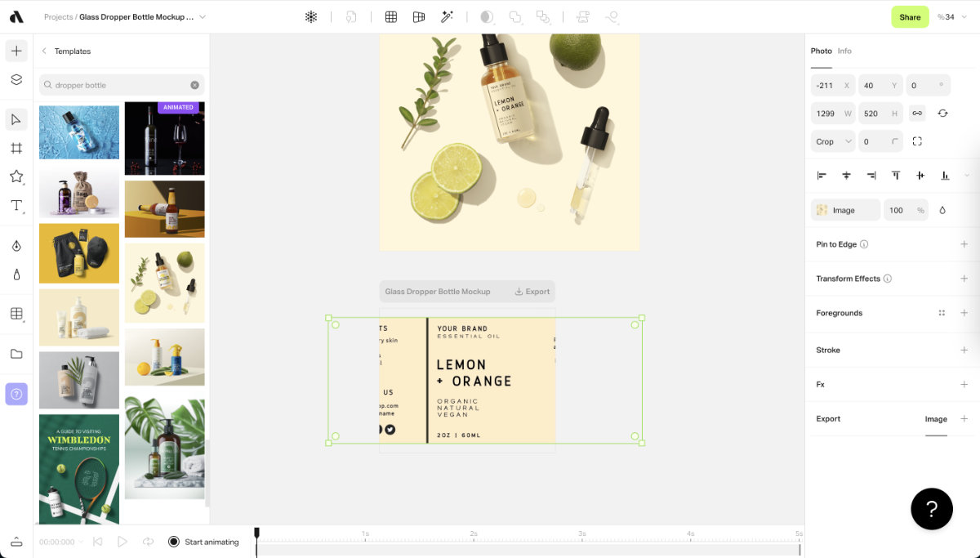
Task: Click the fullscreen crop corners icon
Action: coord(917,141)
